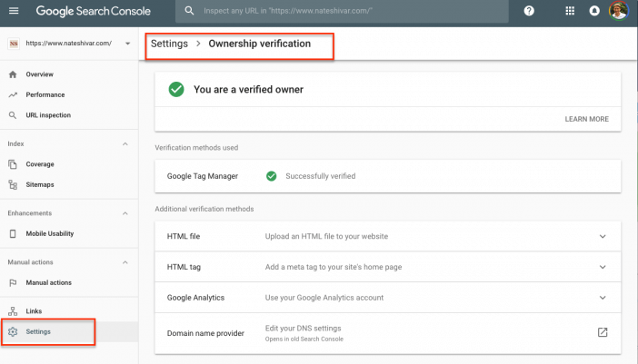
Task: Click Domain name provider label
Action: click(x=205, y=333)
